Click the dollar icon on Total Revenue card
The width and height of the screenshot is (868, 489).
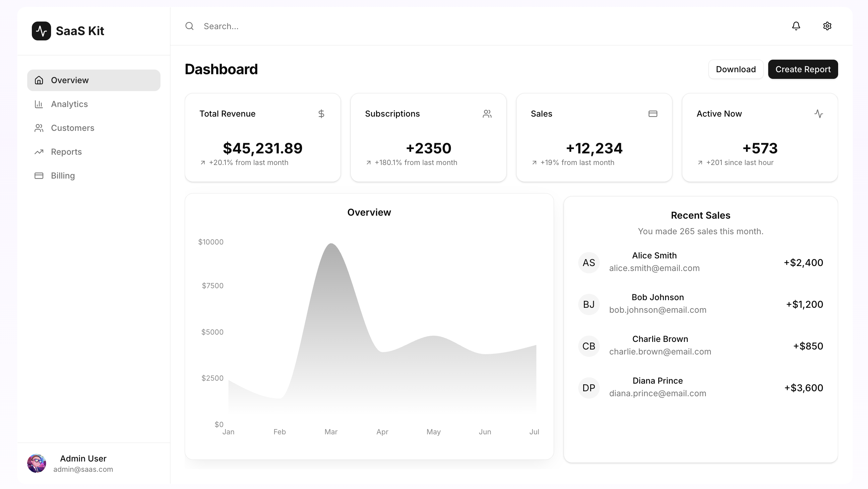[322, 114]
